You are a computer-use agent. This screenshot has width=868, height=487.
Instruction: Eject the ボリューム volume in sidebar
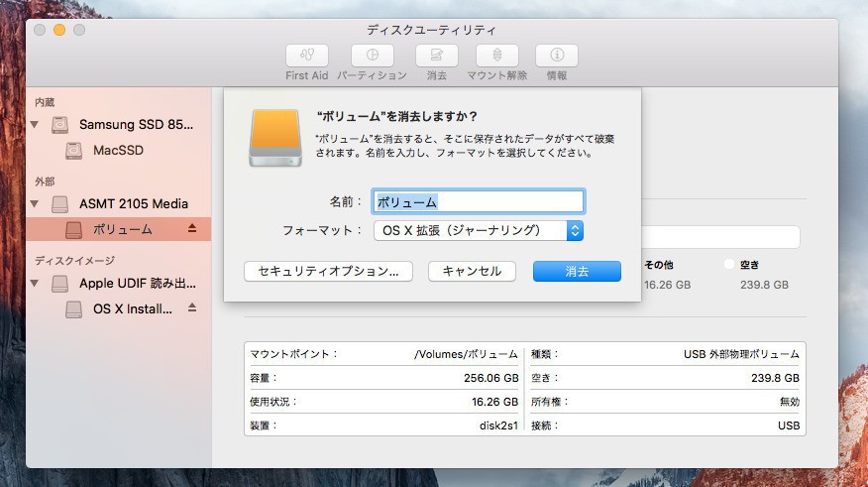(192, 229)
